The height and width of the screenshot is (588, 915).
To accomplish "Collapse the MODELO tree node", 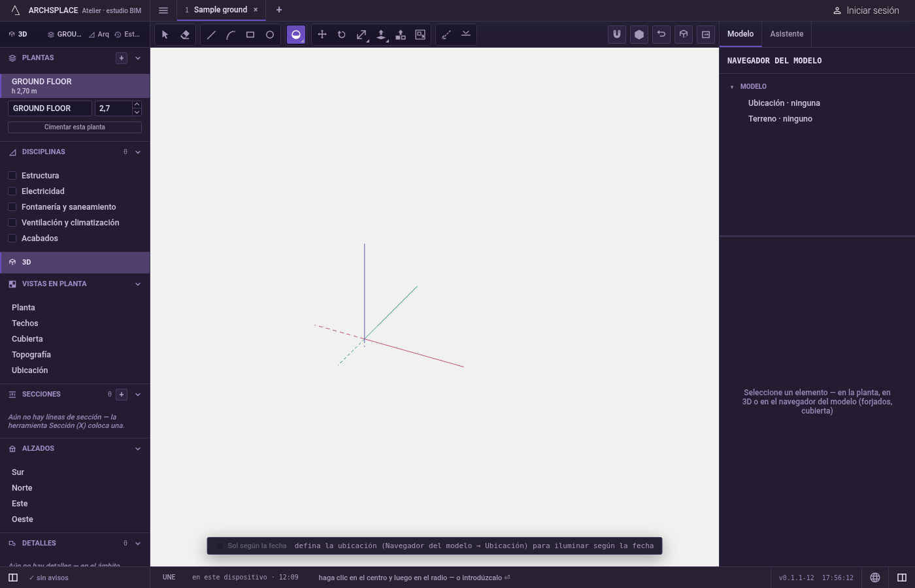I will coord(732,87).
